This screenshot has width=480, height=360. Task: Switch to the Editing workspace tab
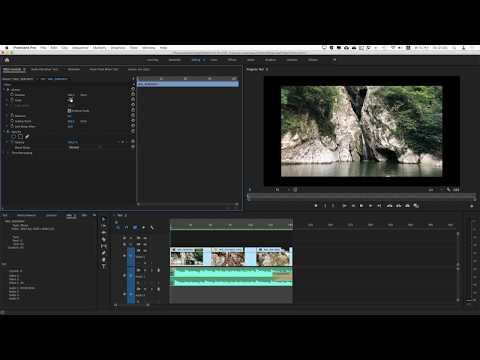click(x=196, y=60)
